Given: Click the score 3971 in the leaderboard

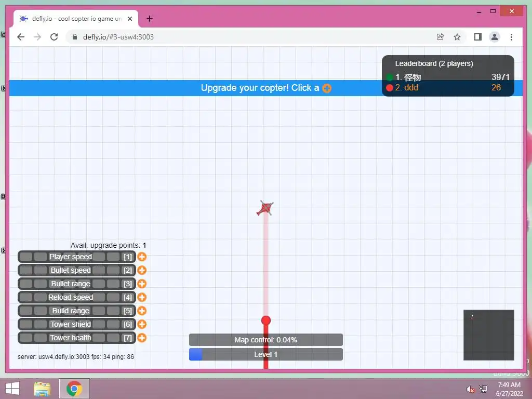Looking at the screenshot, I should tap(500, 77).
